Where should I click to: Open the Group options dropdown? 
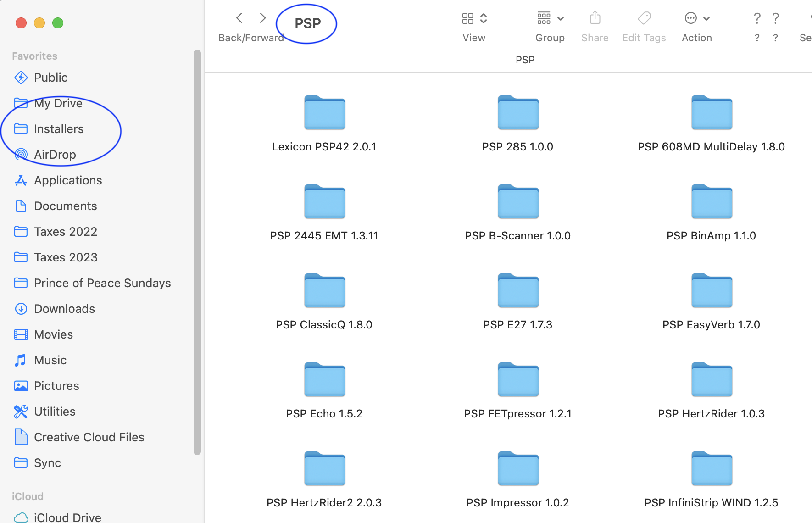coord(550,18)
